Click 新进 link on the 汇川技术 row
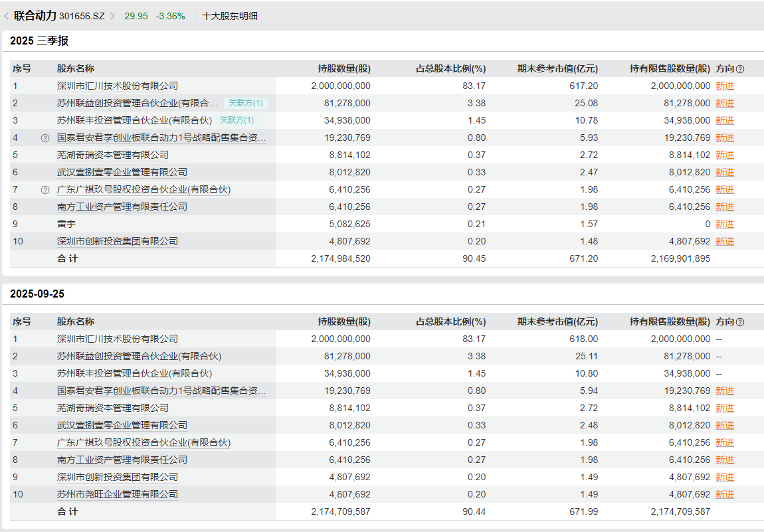The image size is (764, 532). [x=725, y=86]
